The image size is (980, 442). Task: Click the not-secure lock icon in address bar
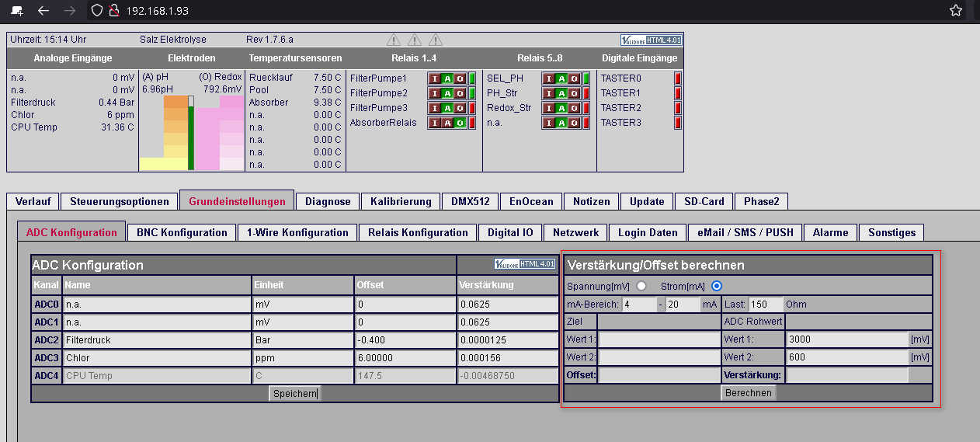pyautogui.click(x=114, y=11)
